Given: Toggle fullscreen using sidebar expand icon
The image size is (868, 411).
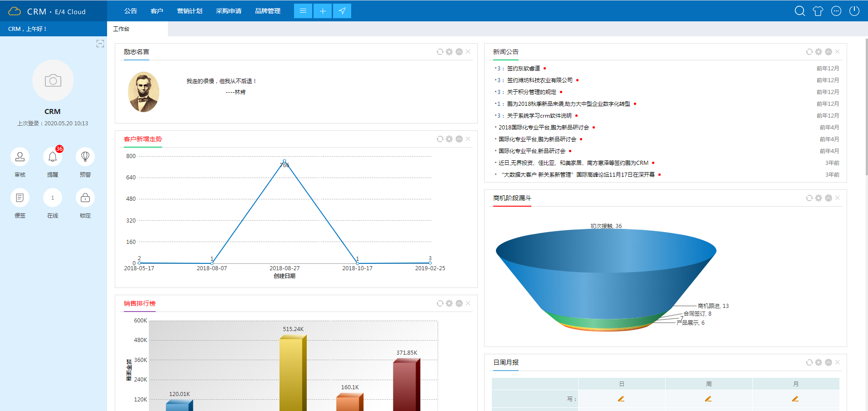Looking at the screenshot, I should pos(100,44).
